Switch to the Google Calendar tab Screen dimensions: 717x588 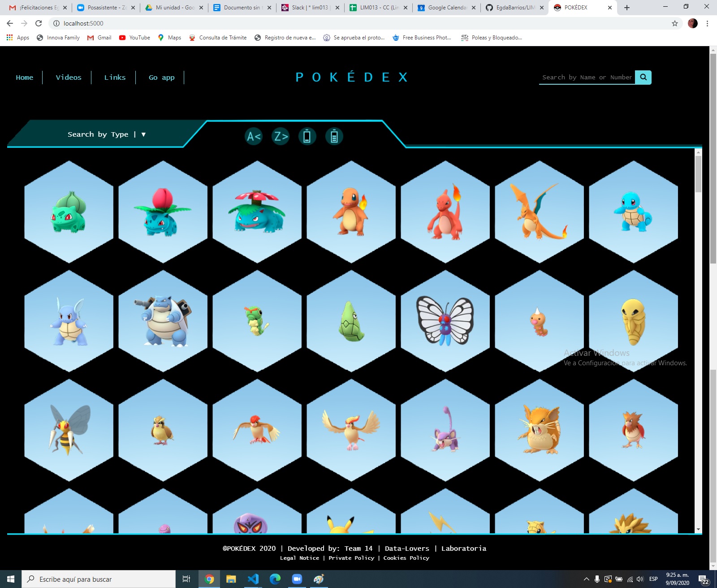447,8
